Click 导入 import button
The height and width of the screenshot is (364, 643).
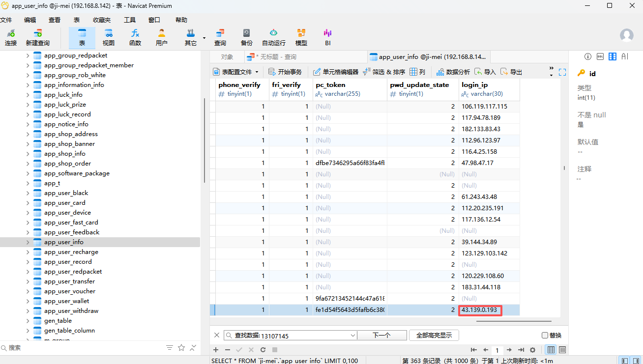485,72
